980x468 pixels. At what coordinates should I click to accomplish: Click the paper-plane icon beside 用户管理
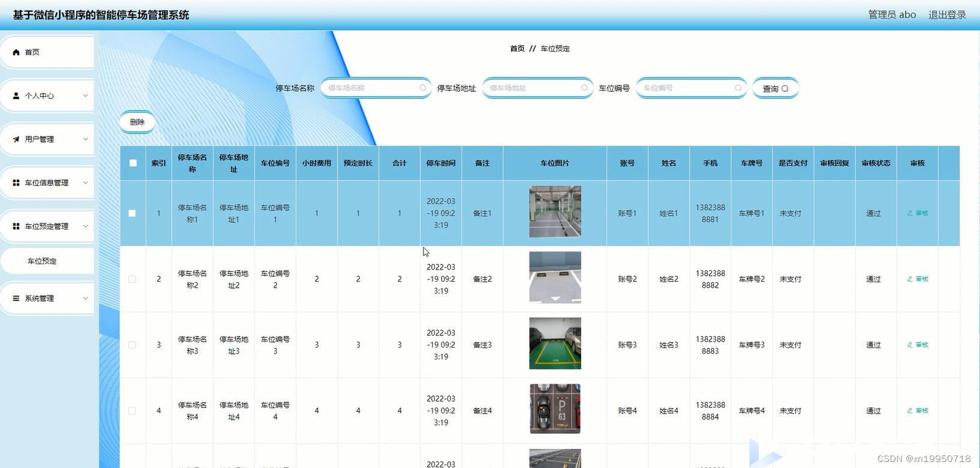[16, 139]
